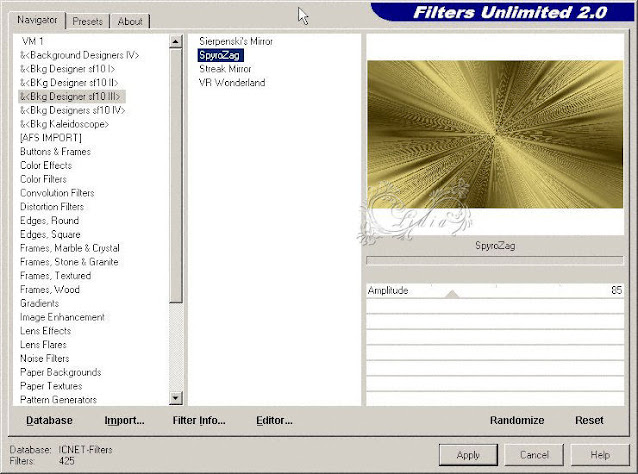Select &<BKg Designer sf10 II> category
This screenshot has width=638, height=474.
69,83
